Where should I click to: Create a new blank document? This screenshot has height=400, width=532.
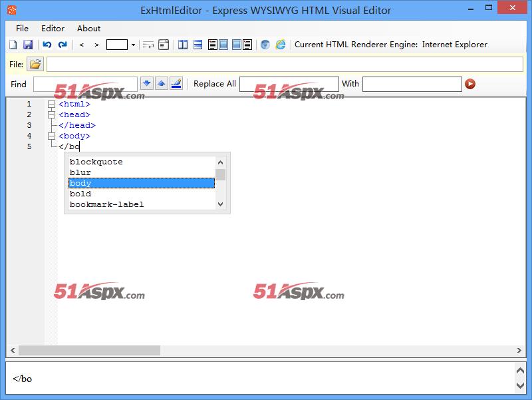pyautogui.click(x=13, y=45)
